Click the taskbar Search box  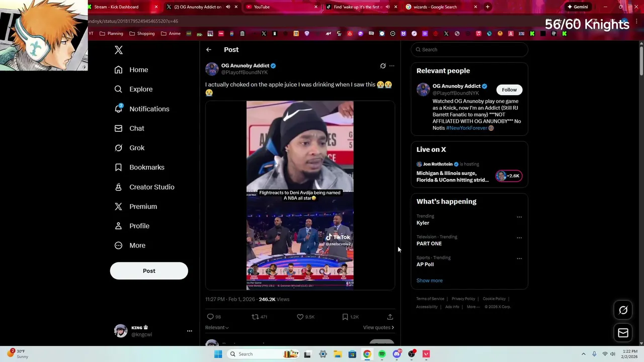(263, 354)
